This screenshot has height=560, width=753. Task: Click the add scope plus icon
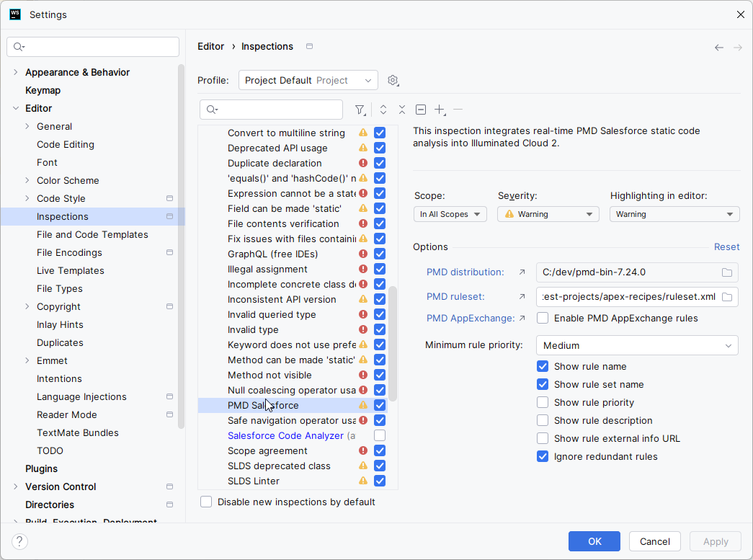440,110
